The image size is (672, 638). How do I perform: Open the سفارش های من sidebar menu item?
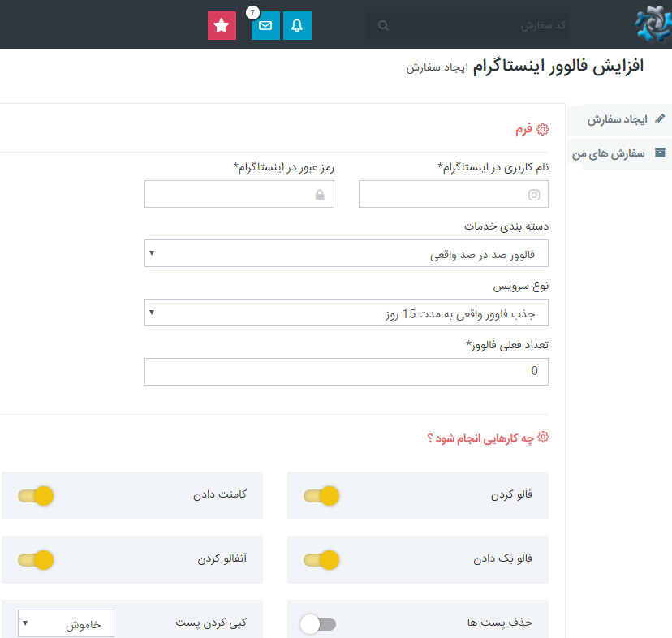pos(620,153)
